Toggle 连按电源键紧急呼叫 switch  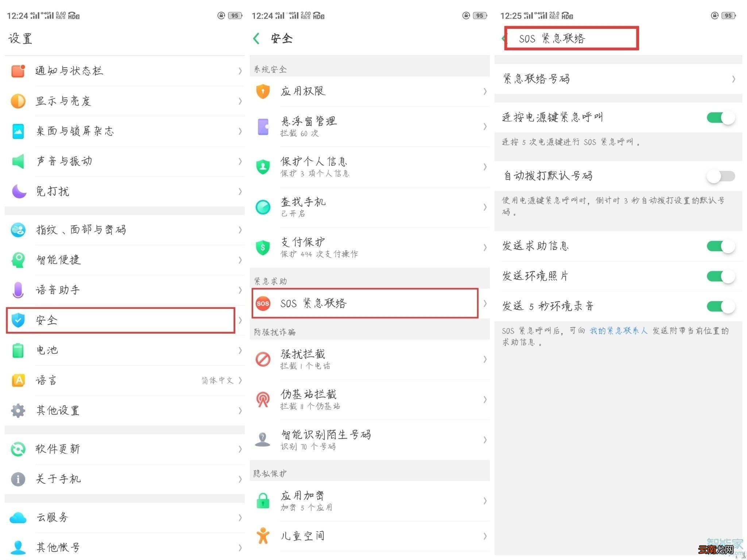click(x=721, y=118)
